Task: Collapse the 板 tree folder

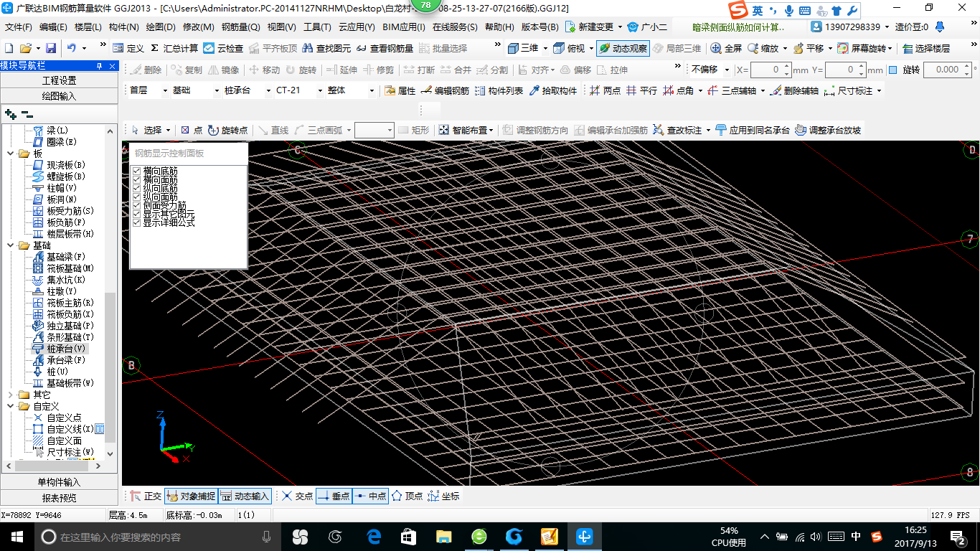Action: (x=10, y=154)
